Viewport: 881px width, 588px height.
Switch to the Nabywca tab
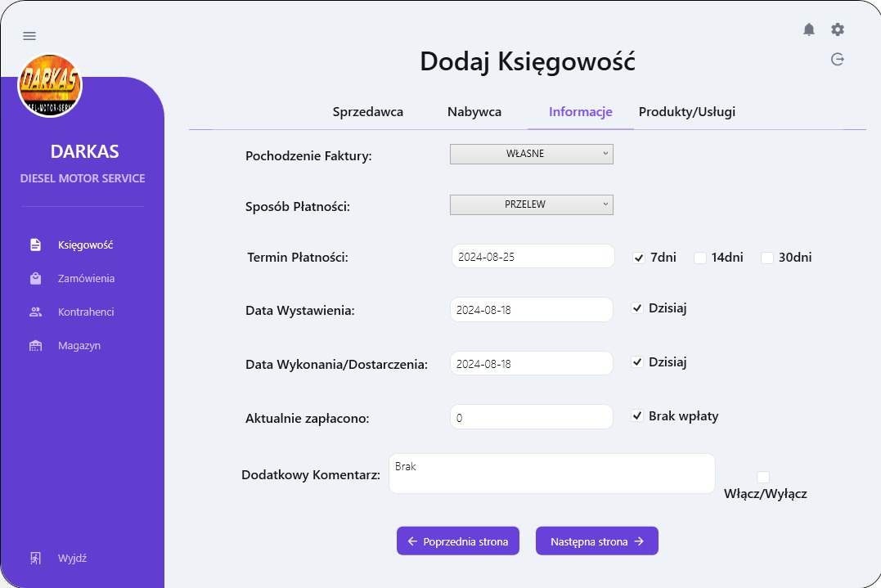pos(474,112)
